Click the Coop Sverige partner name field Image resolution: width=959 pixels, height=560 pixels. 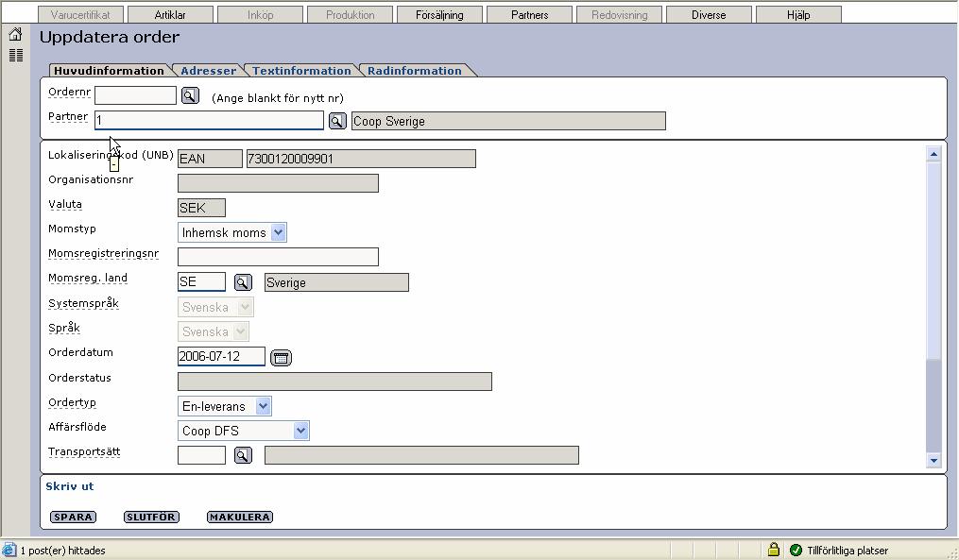pos(508,121)
